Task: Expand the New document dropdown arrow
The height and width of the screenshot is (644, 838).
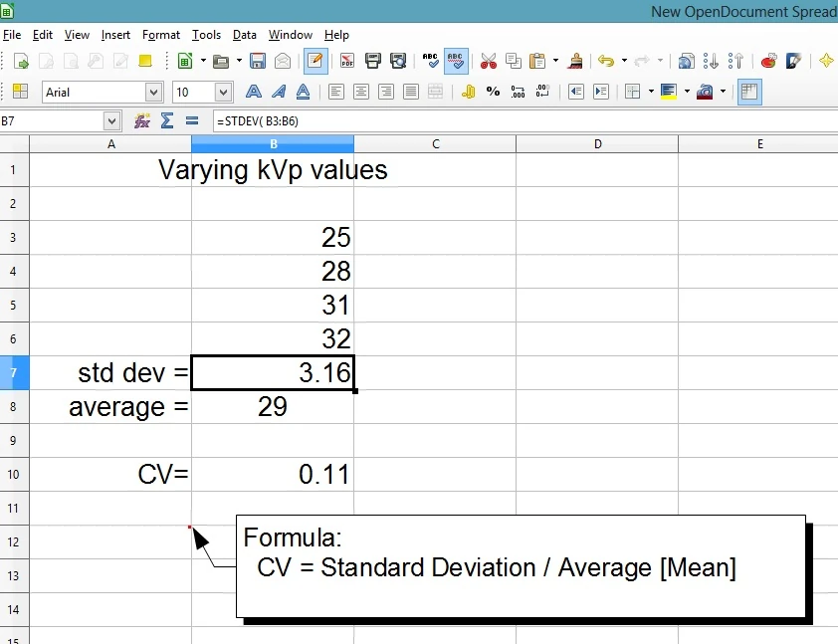Action: pyautogui.click(x=203, y=61)
